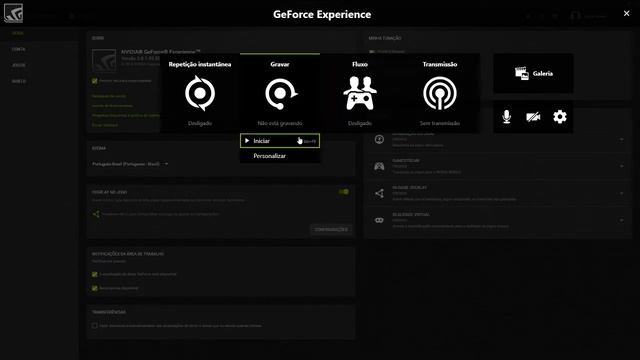Click the virtual reality goggles icon
This screenshot has height=360, width=640.
coord(379,220)
